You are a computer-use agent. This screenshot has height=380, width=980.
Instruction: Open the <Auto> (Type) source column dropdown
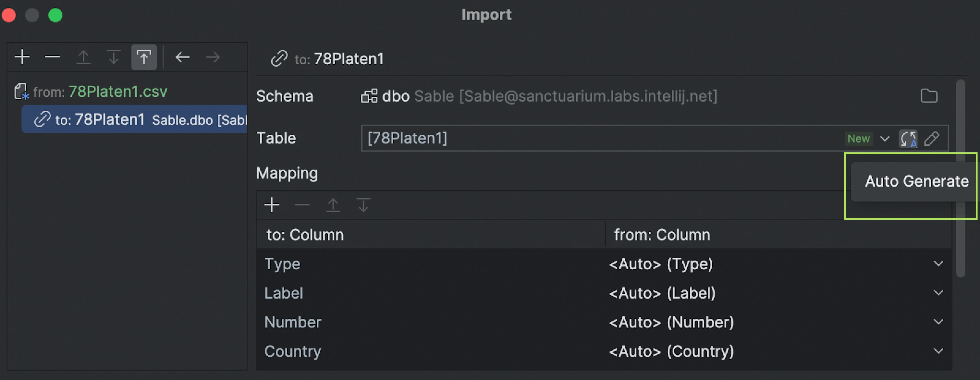[938, 263]
